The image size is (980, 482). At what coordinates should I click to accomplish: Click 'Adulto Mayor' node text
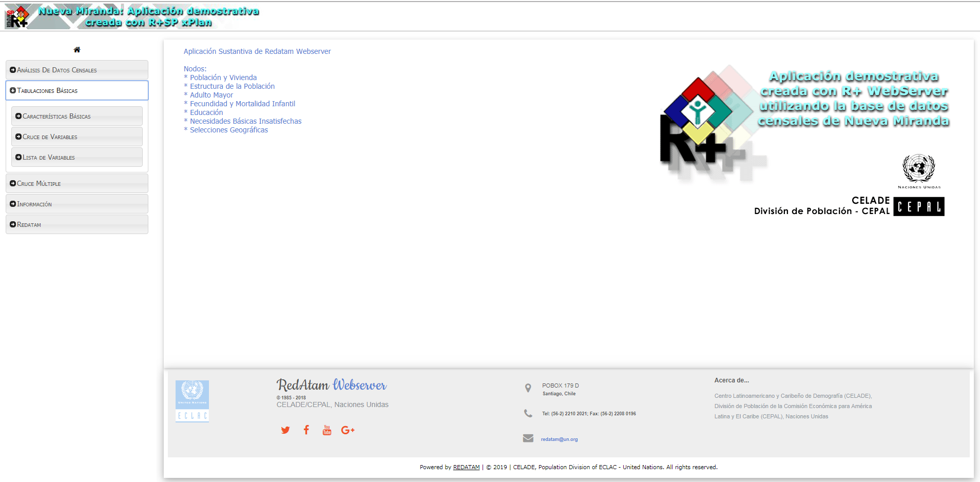[x=212, y=95]
